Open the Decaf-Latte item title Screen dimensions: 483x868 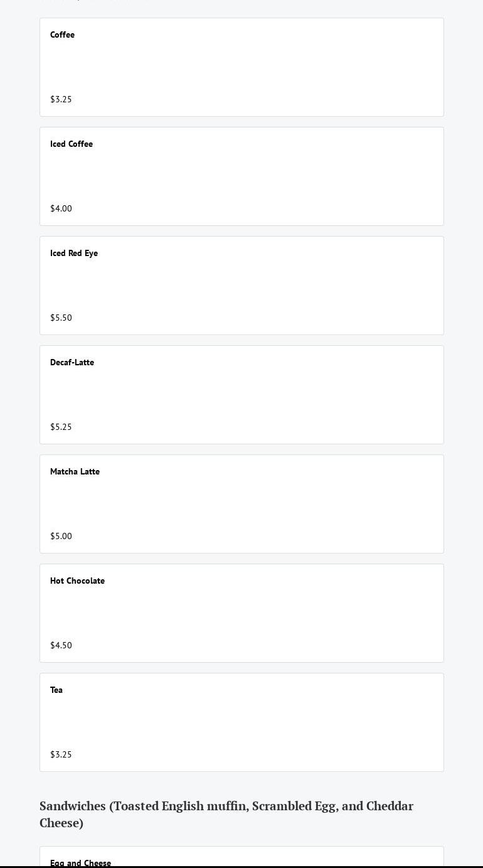72,363
